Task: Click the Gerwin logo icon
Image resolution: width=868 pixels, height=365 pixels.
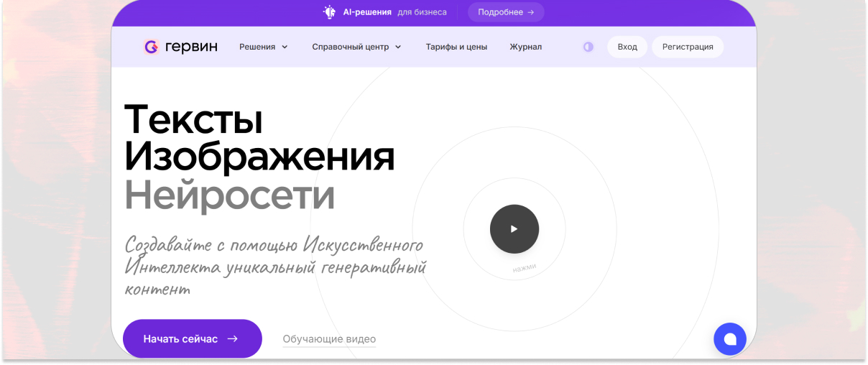Action: coord(151,47)
